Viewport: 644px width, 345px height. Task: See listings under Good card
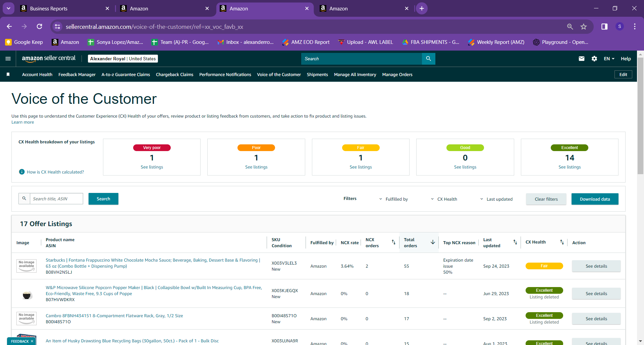click(465, 167)
